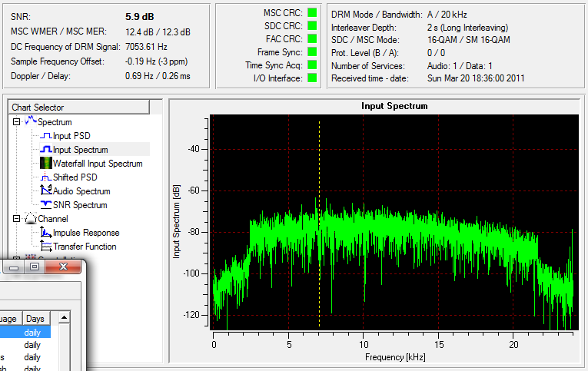This screenshot has height=371, width=588.
Task: Expand the Constellation tree node
Action: tap(17, 257)
